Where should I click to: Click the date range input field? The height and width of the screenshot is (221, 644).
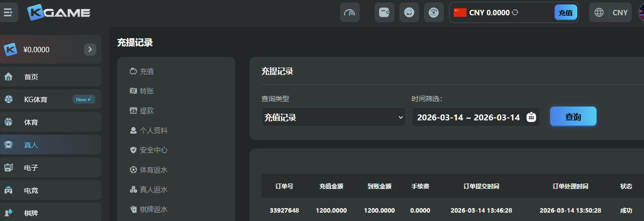(468, 117)
